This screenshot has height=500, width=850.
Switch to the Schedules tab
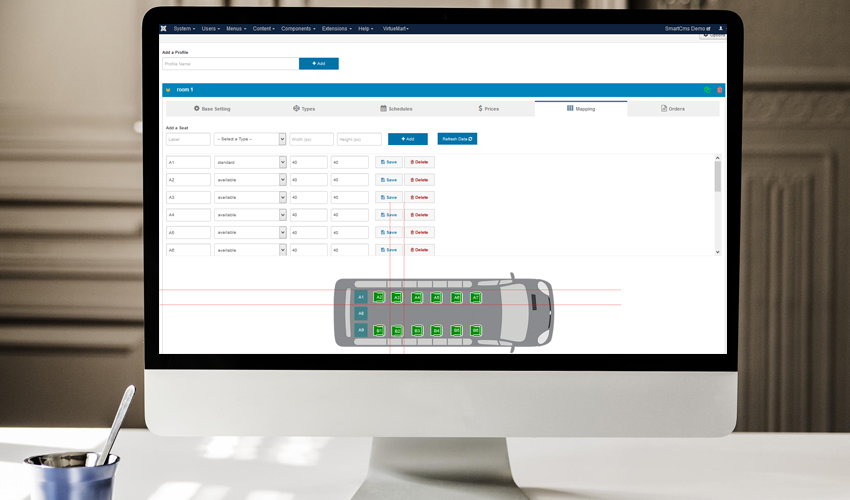[396, 108]
